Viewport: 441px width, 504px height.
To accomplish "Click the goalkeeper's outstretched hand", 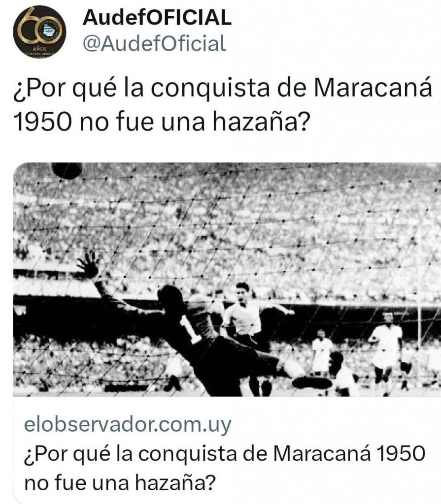I will tap(88, 265).
